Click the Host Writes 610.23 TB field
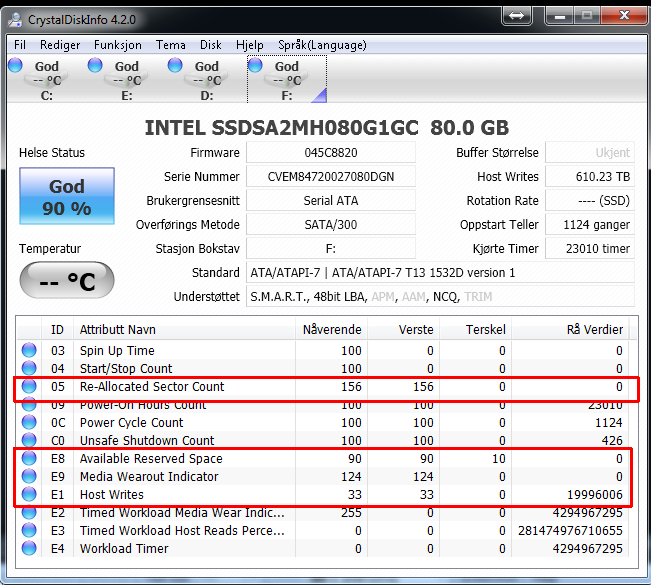Screen dimensions: 651x585 [590, 176]
